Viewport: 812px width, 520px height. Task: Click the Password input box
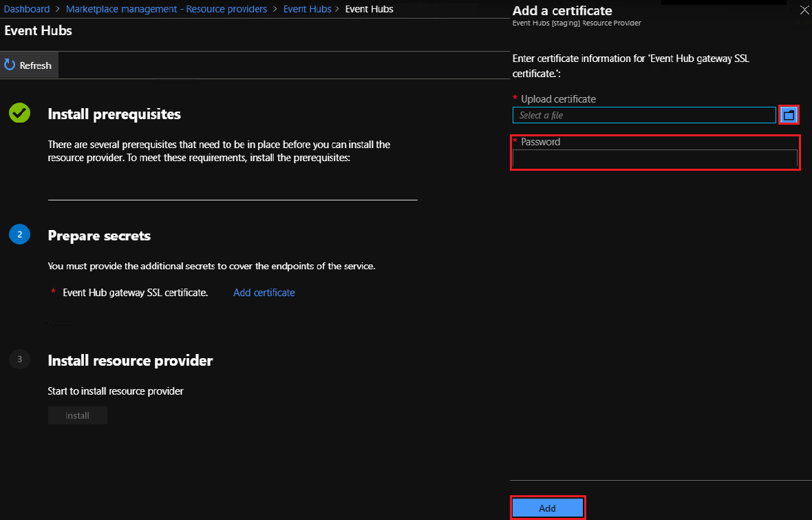pos(654,158)
